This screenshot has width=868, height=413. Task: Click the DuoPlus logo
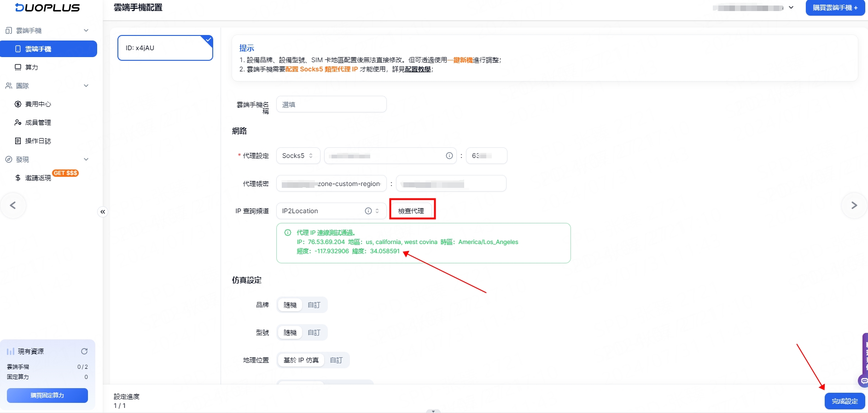coord(47,8)
